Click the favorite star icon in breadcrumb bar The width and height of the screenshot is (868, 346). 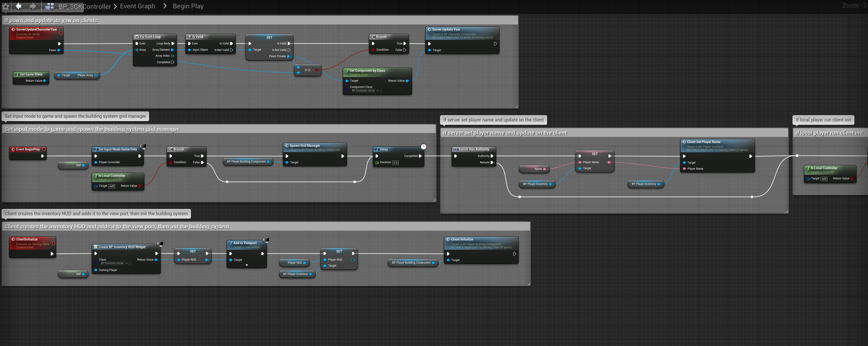5,6
